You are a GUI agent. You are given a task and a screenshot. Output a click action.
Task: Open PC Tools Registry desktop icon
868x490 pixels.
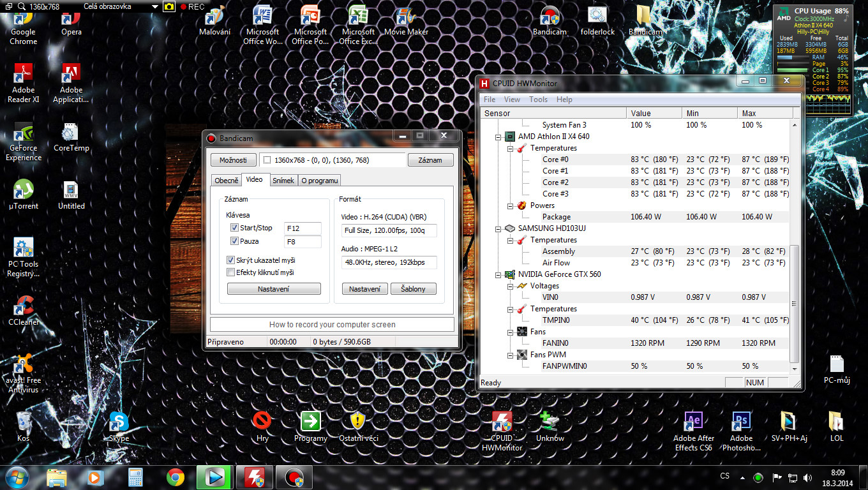[x=23, y=258]
